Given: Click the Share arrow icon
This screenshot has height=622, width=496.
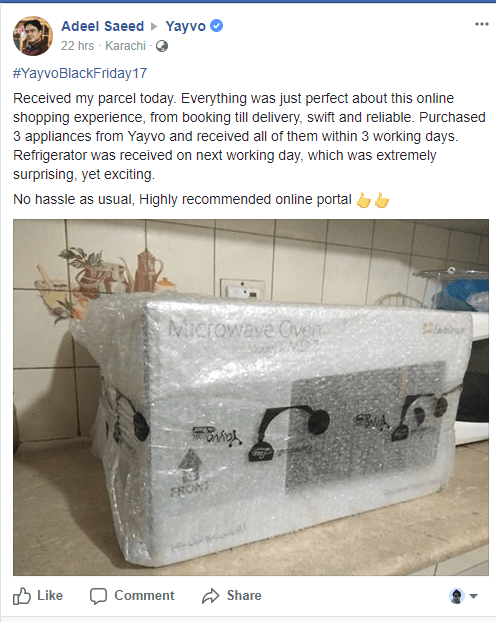Looking at the screenshot, I should pos(211,595).
